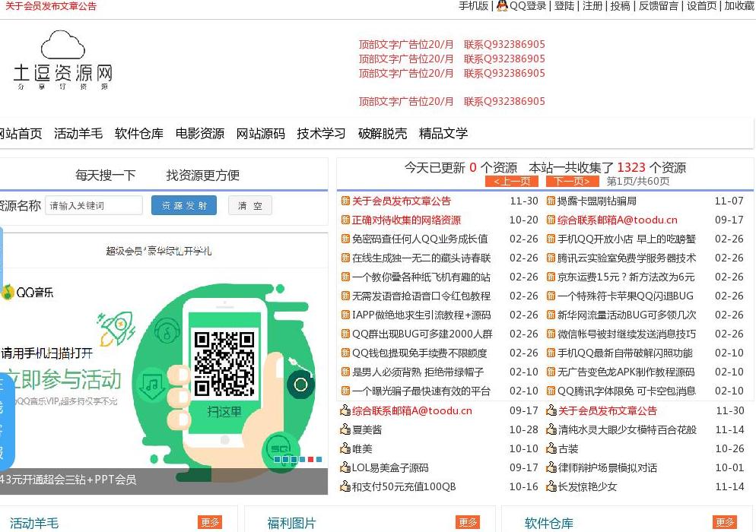Open 清纯水灵大眼少女模特百合花般 link
756x532 pixels.
(627, 429)
